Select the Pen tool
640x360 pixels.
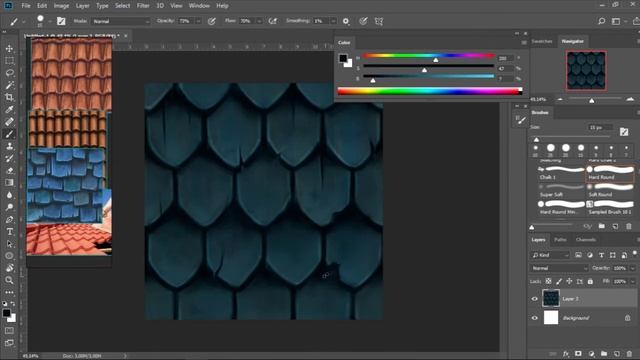[9, 219]
